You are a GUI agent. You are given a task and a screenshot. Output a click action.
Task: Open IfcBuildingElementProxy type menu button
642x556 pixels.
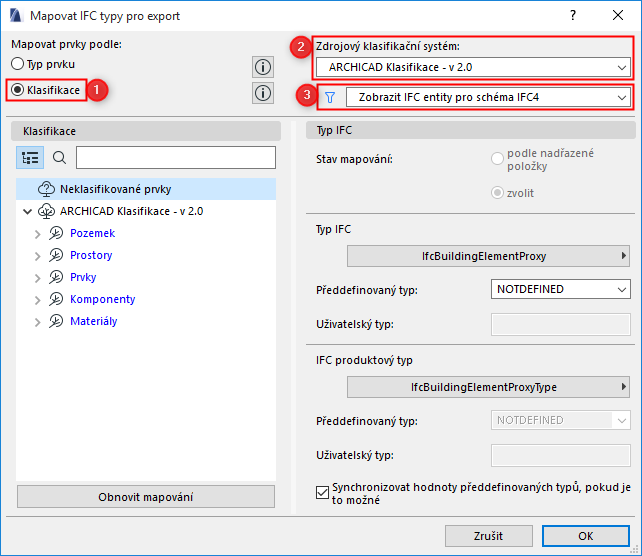coord(488,256)
